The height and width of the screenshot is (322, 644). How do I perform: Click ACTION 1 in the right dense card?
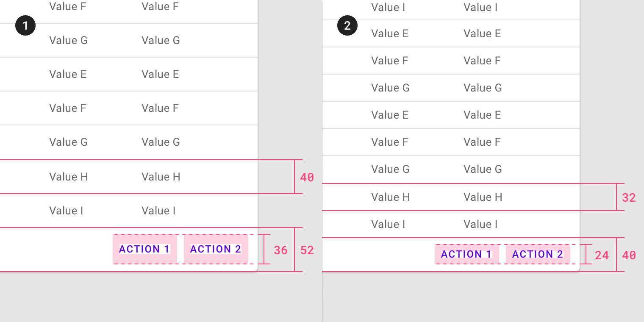pos(466,254)
